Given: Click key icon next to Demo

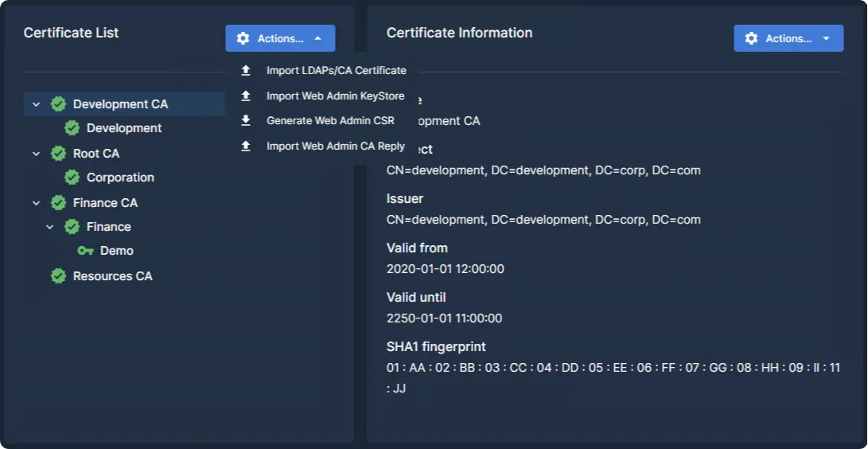Looking at the screenshot, I should [85, 251].
